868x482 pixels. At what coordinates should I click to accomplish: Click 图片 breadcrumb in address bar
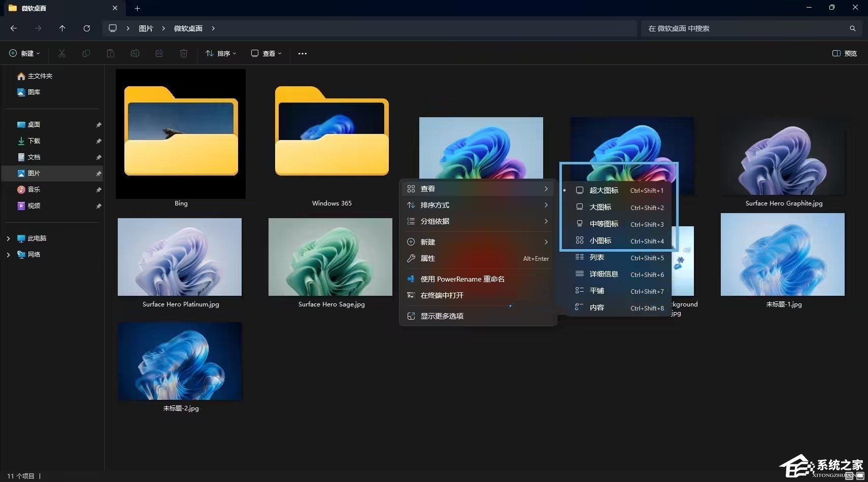[146, 28]
